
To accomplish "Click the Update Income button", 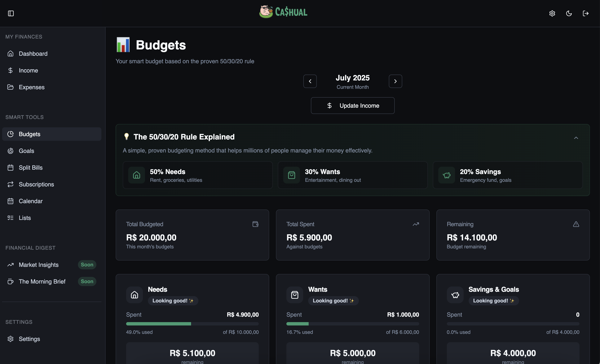I will pos(352,106).
